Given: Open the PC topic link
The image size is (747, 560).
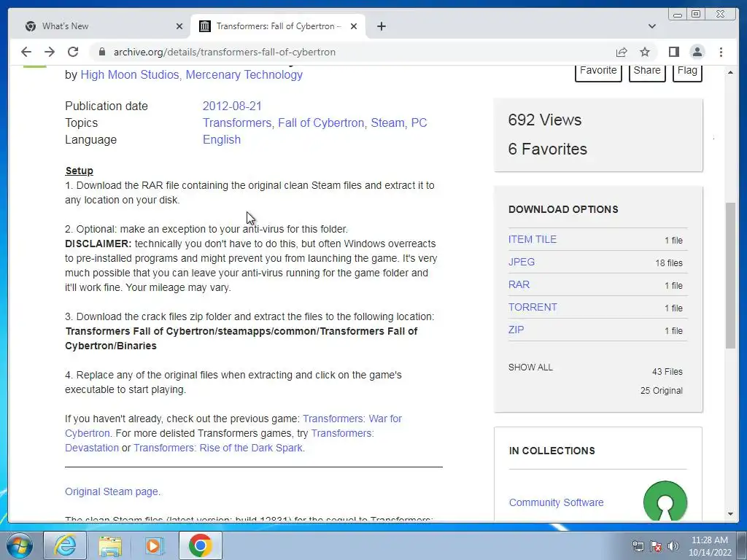Looking at the screenshot, I should 419,122.
